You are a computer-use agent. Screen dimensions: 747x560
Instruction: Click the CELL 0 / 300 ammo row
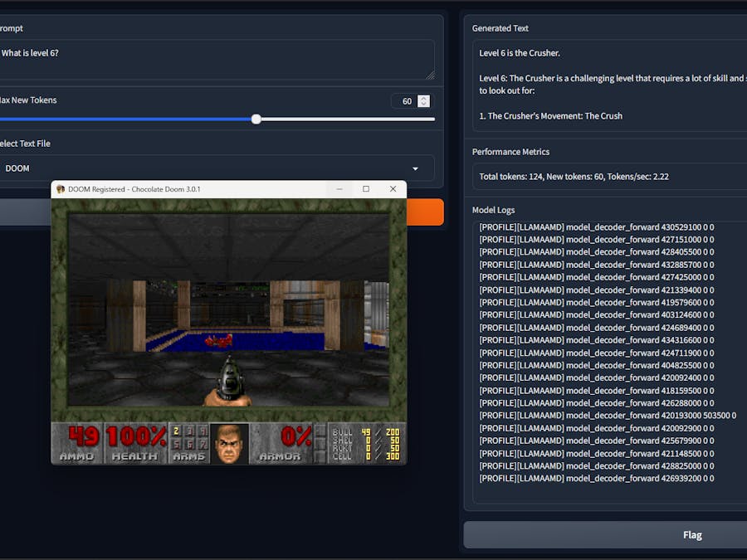tap(366, 456)
